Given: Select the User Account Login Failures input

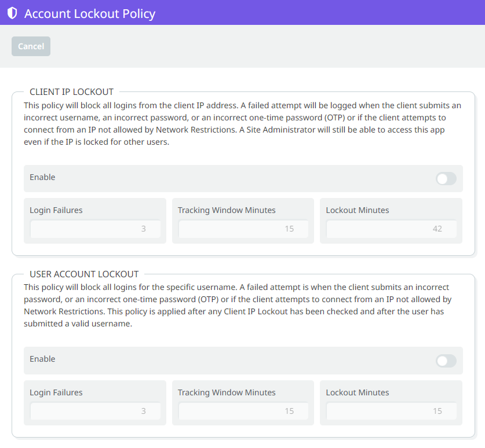Looking at the screenshot, I should click(95, 411).
